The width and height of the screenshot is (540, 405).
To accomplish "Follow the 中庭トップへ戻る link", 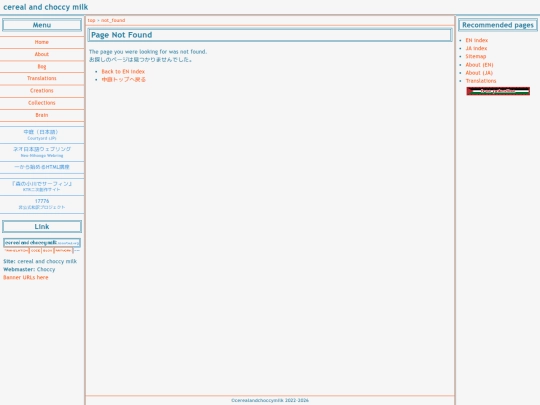I will tap(124, 80).
